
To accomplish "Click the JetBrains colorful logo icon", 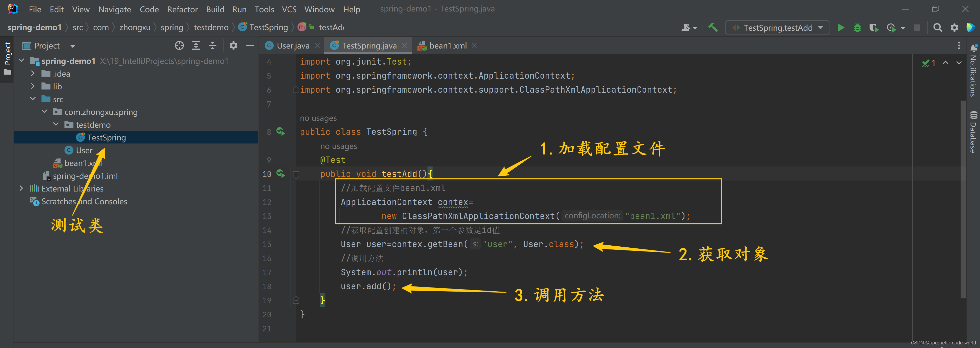I will click(x=971, y=28).
